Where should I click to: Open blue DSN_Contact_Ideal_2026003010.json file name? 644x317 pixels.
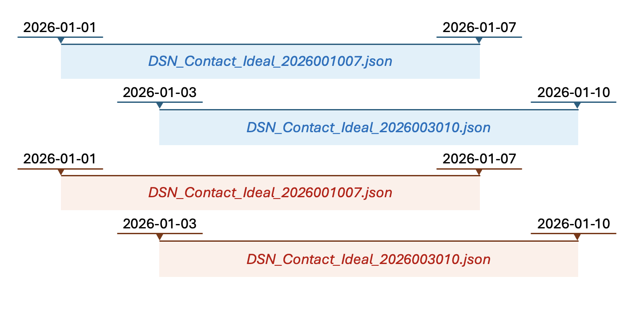click(369, 127)
